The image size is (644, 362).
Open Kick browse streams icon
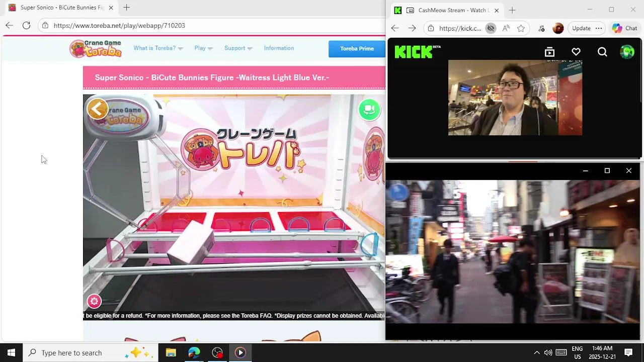coord(549,52)
